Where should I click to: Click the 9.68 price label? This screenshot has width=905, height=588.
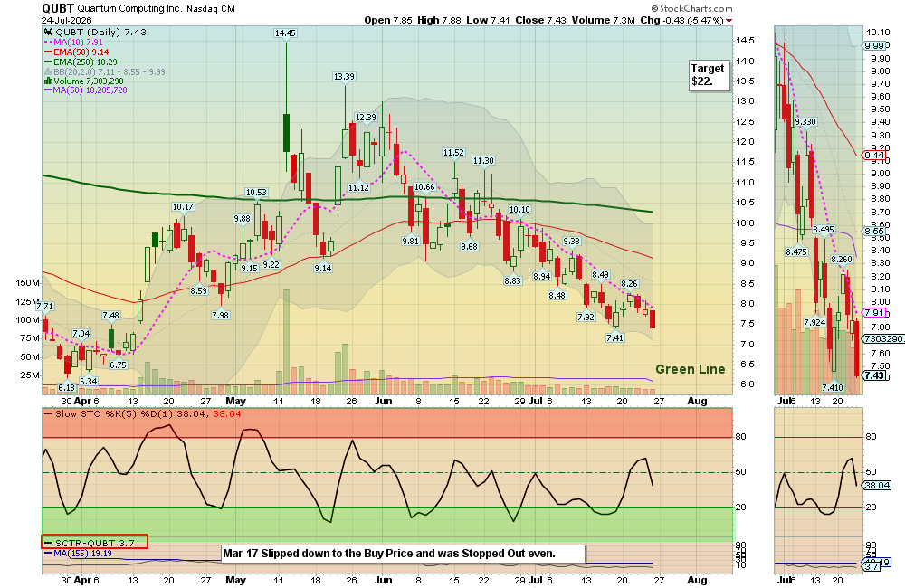pyautogui.click(x=469, y=247)
